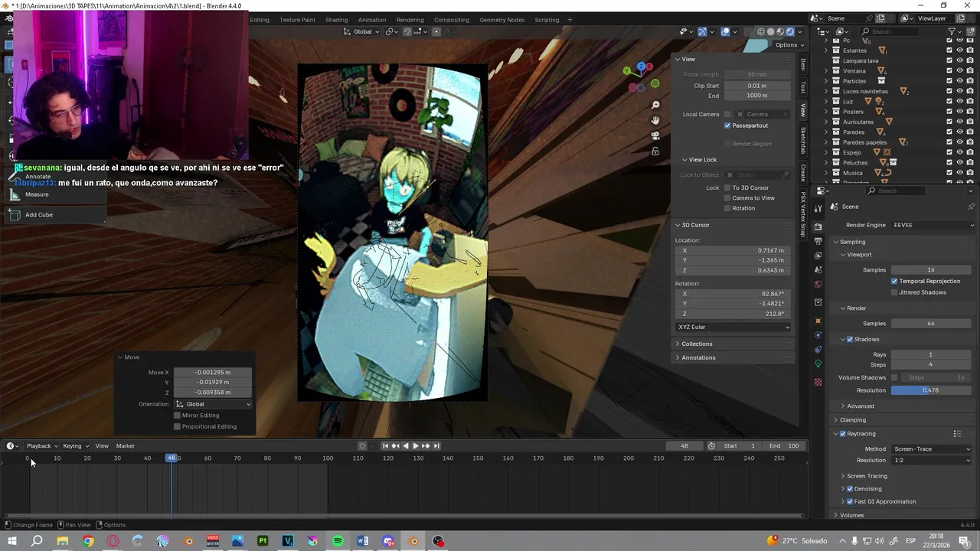Open the timeline Marker menu
The height and width of the screenshot is (551, 980).
(126, 446)
